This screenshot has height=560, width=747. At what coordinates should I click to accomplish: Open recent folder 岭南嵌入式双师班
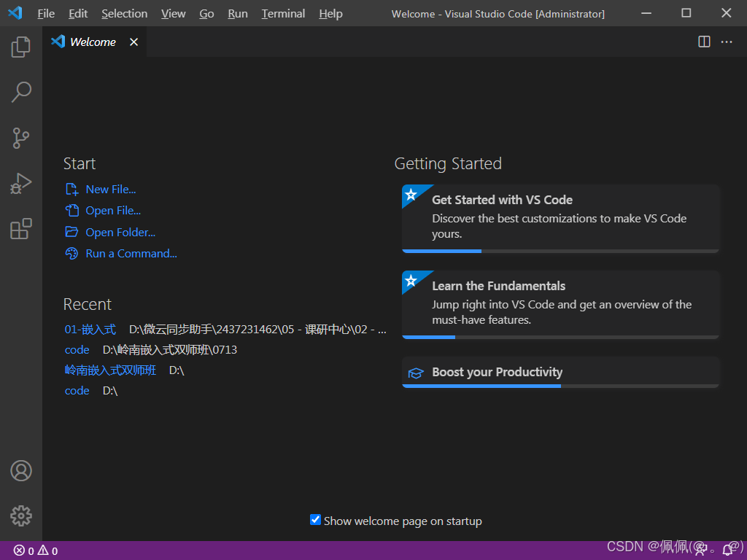(x=110, y=370)
